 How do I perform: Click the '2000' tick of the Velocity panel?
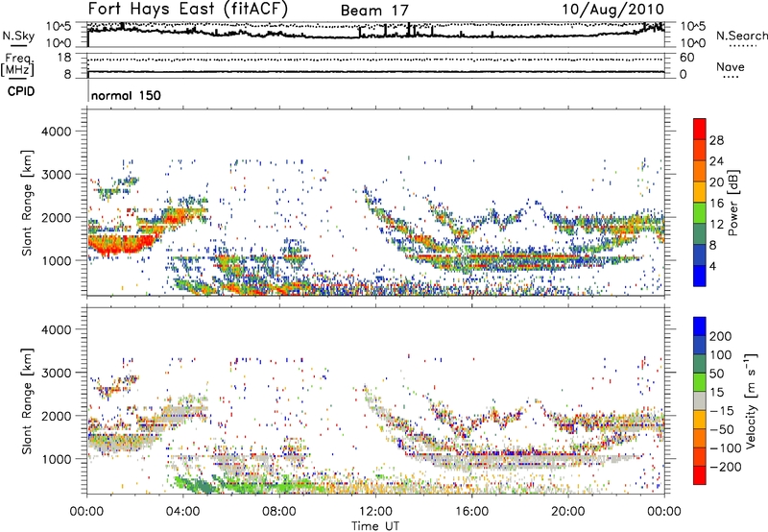click(57, 417)
